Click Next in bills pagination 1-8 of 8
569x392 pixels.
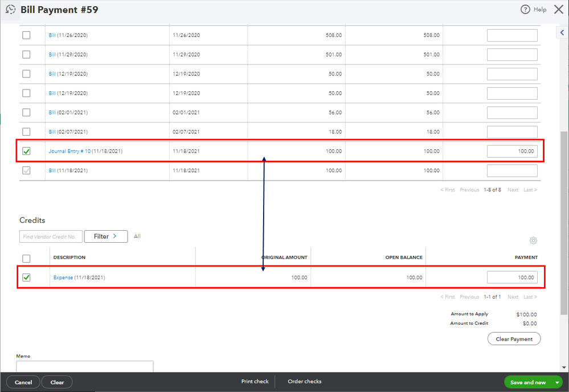(513, 190)
